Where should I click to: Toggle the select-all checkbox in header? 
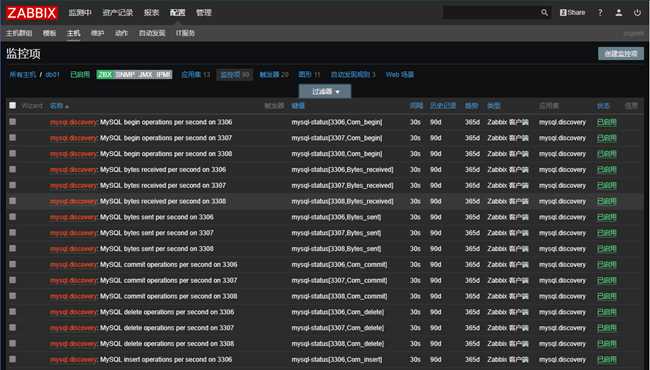(13, 105)
